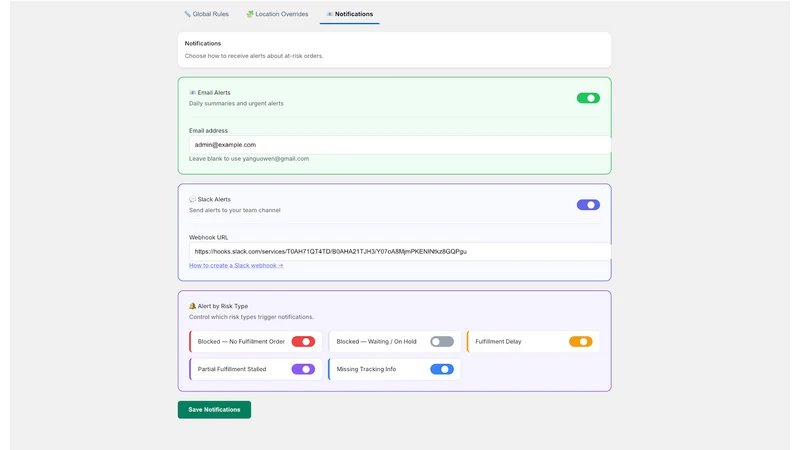Click the Location Overrides puzzle icon
This screenshot has width=800, height=450.
point(249,14)
